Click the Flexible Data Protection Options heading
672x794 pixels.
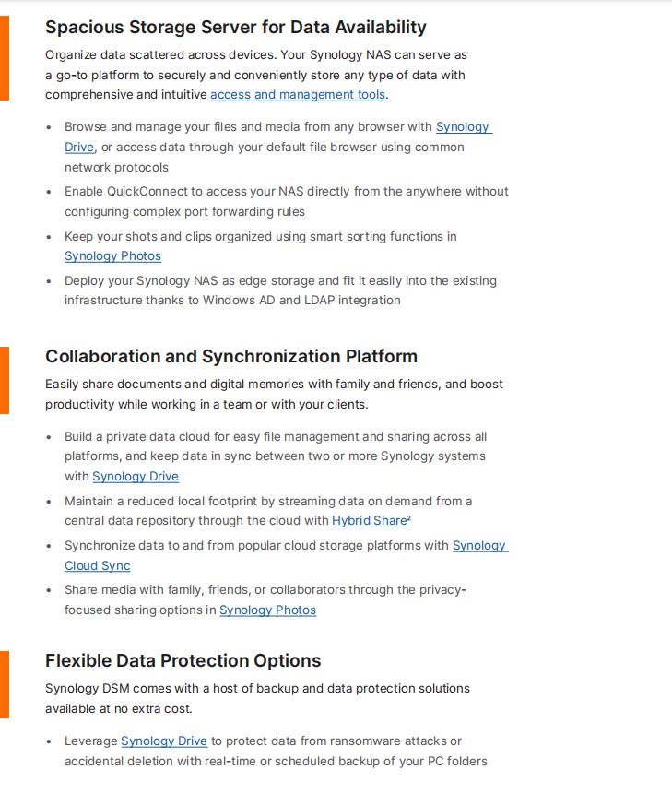click(183, 660)
